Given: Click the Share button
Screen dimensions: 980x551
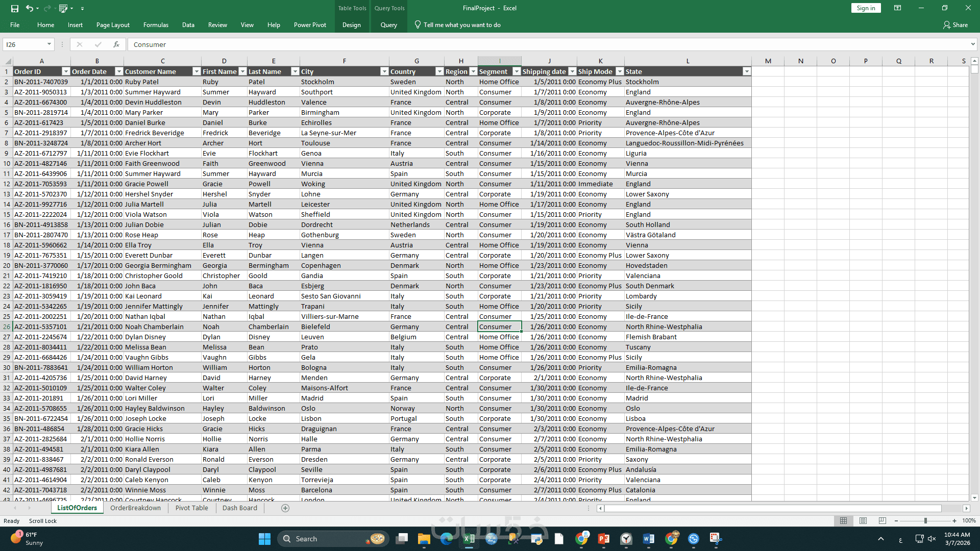Looking at the screenshot, I should tap(955, 25).
